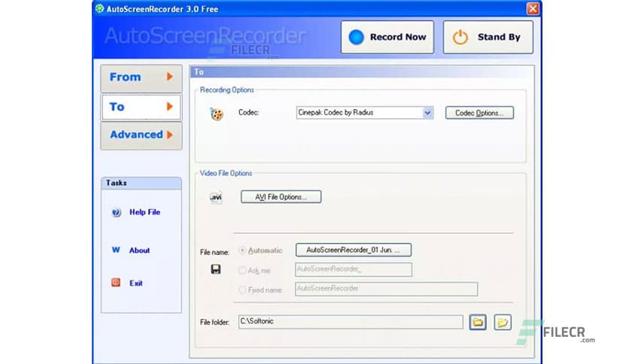Click the orange Stand By power icon
Screen dimensions: 629x364
(460, 37)
